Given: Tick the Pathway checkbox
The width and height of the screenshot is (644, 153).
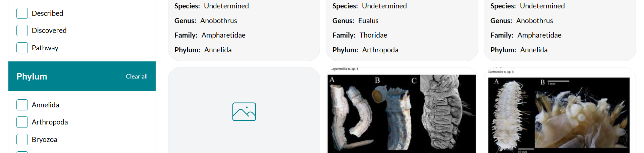Looking at the screenshot, I should tap(22, 48).
